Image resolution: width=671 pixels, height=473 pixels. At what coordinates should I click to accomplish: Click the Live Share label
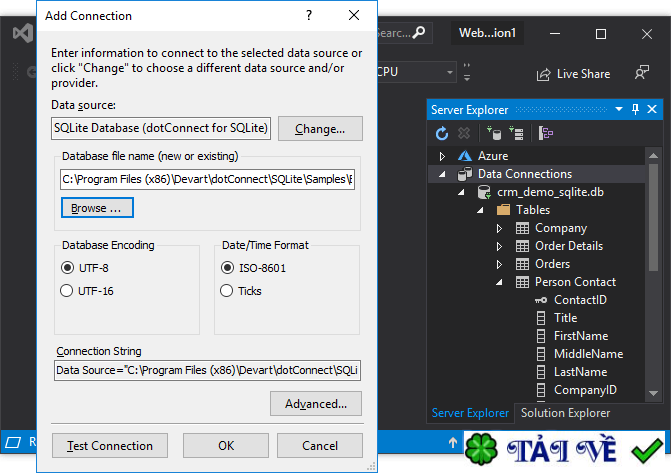point(583,74)
